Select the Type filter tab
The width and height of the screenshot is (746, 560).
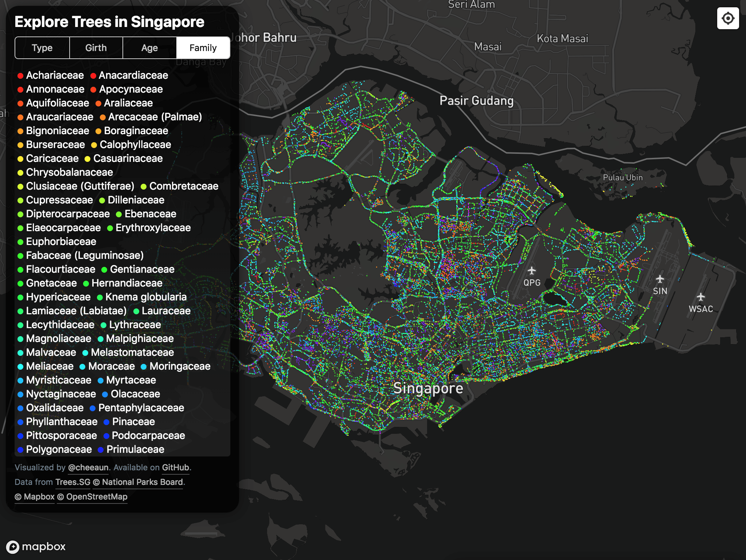(x=42, y=48)
